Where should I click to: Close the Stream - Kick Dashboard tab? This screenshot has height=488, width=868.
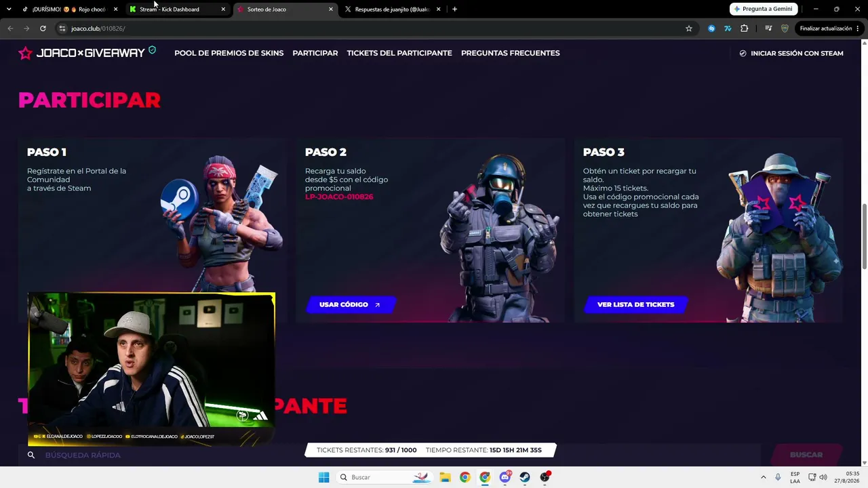(x=223, y=9)
